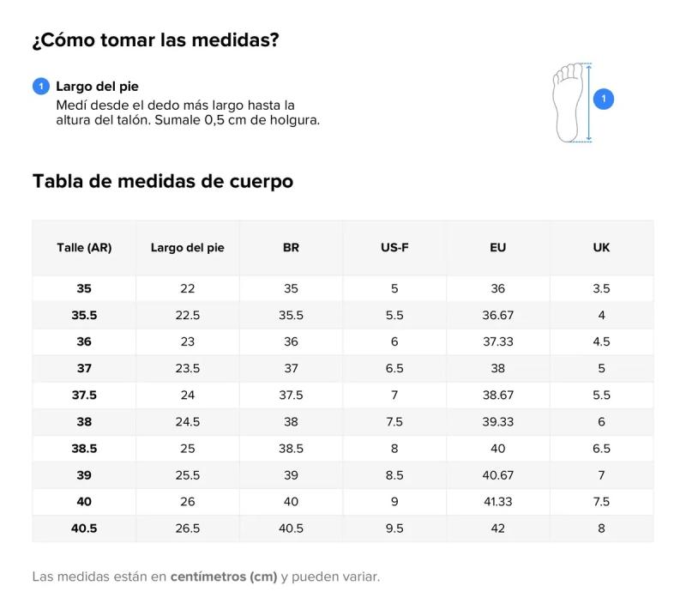Select the 35.5 size row label
The height and width of the screenshot is (616, 686).
pyautogui.click(x=84, y=315)
